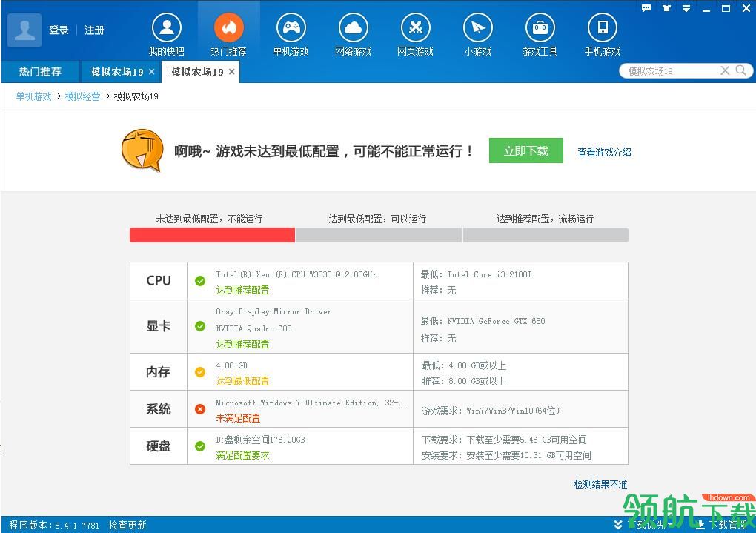The width and height of the screenshot is (756, 533).
Task: Click Oray Display Mirror Driver text
Action: [273, 311]
